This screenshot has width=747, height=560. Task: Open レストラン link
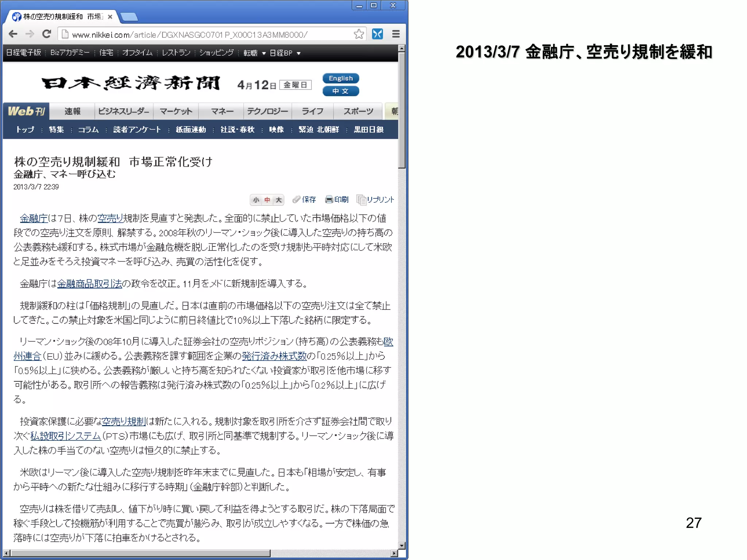click(x=176, y=53)
